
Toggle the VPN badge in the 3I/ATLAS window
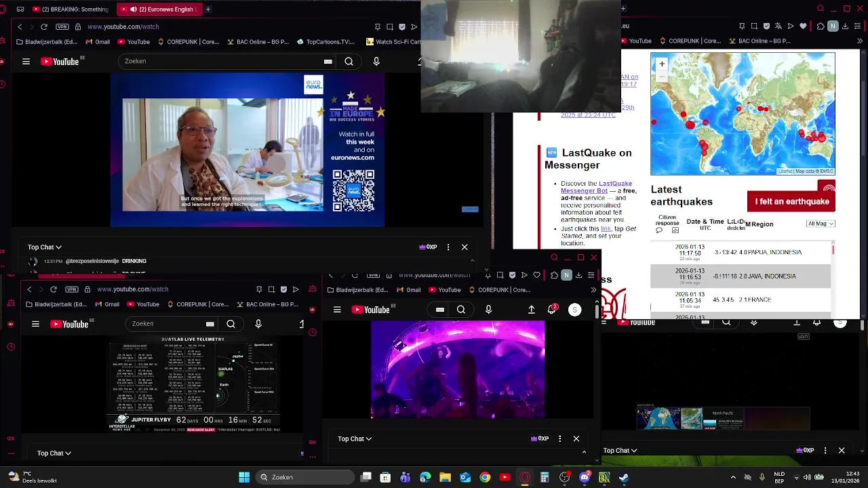(x=73, y=289)
